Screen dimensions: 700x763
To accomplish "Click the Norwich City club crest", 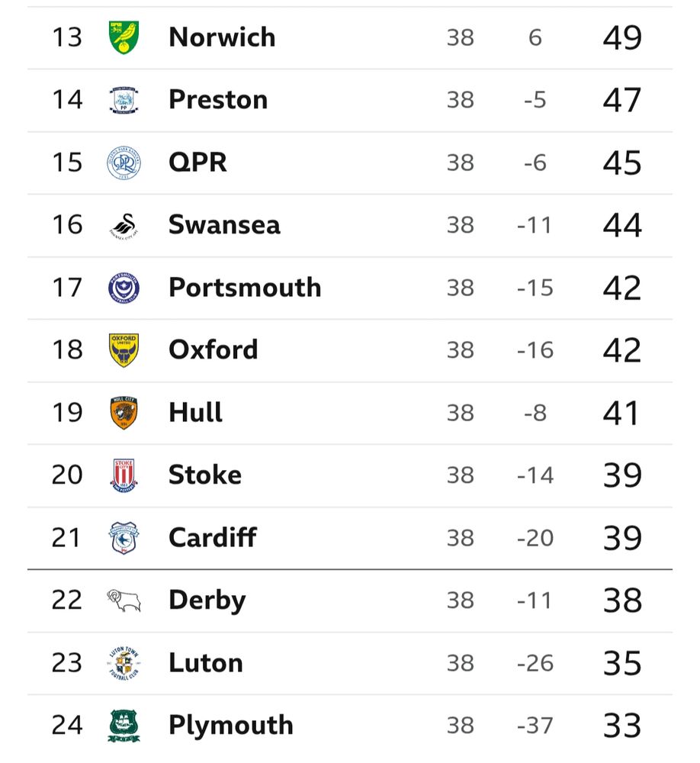I will click(124, 37).
